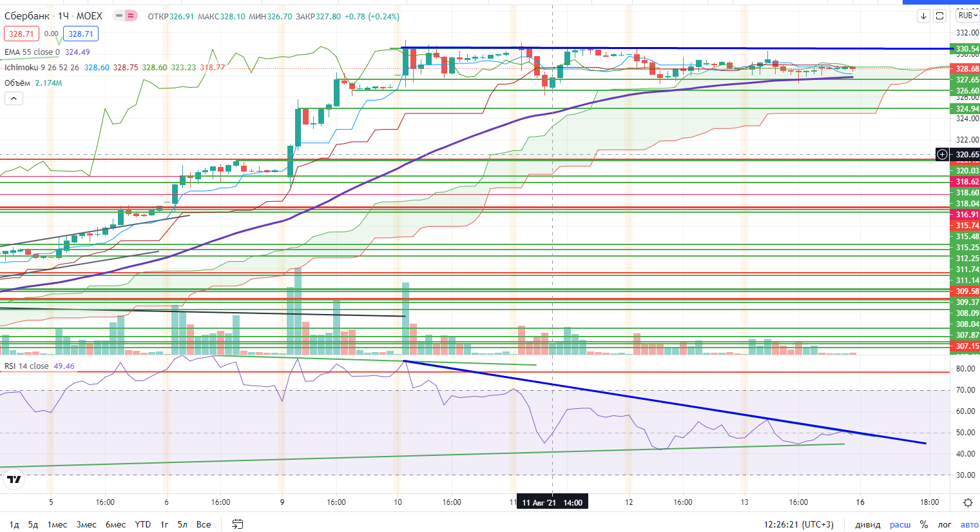980x532 pixels.
Task: Choose the 6мес time range
Action: 115,524
